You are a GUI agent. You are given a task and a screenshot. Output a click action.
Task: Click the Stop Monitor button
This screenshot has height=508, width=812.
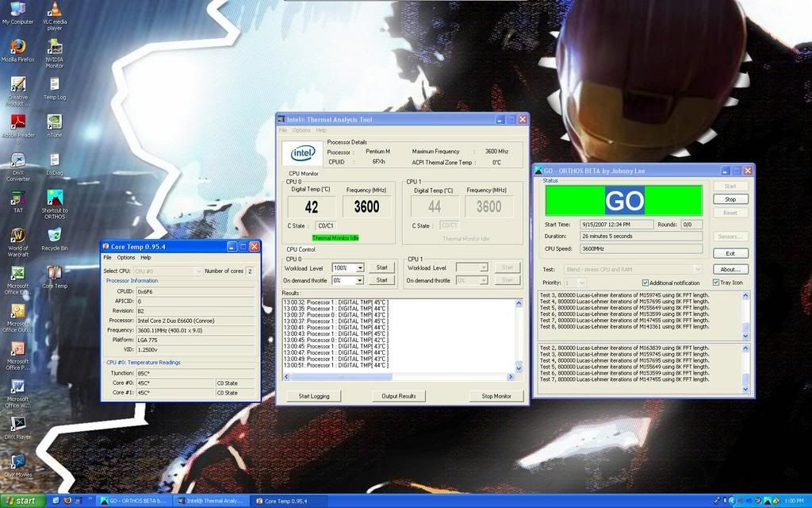(496, 396)
